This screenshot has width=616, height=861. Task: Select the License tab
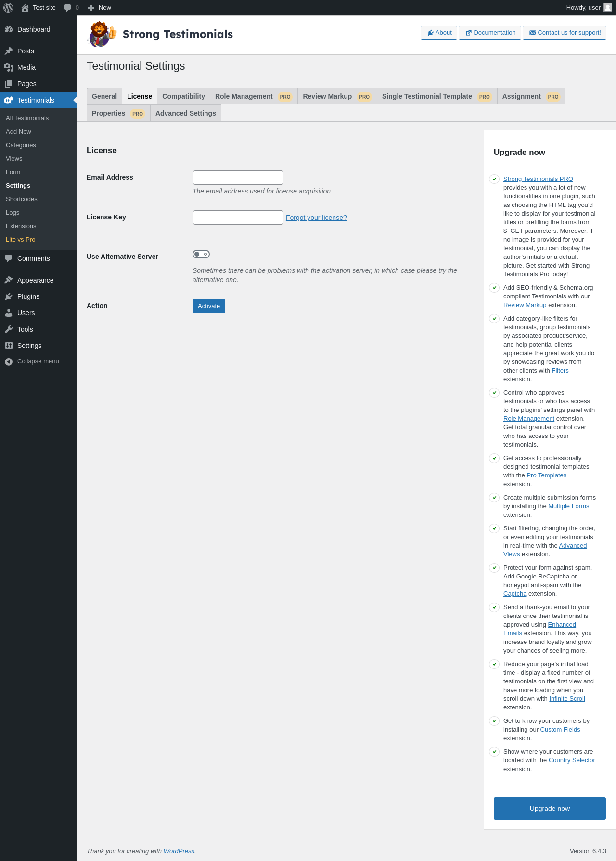[140, 96]
